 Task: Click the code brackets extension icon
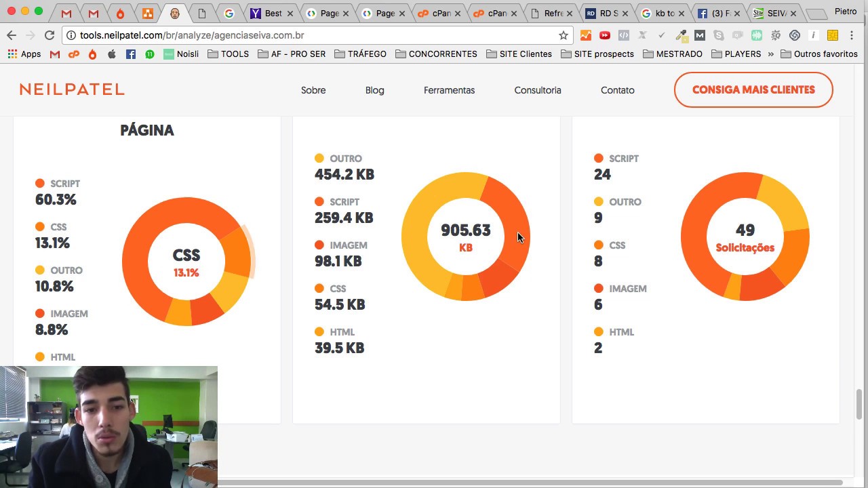point(623,35)
